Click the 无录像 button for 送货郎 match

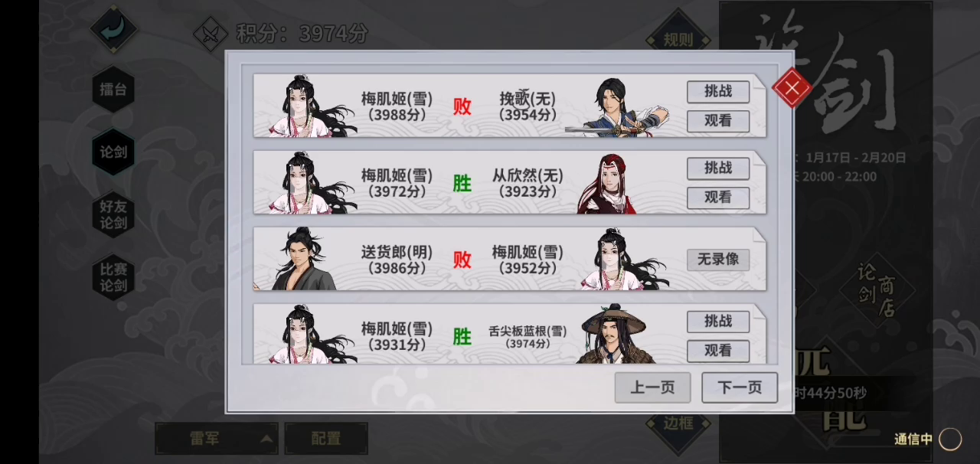click(x=718, y=260)
